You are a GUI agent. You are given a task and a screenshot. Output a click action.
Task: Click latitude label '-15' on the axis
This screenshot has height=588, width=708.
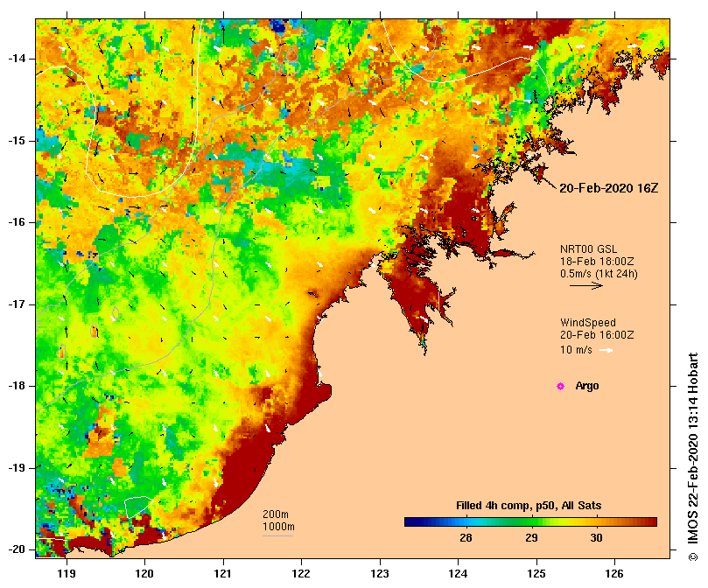point(18,141)
